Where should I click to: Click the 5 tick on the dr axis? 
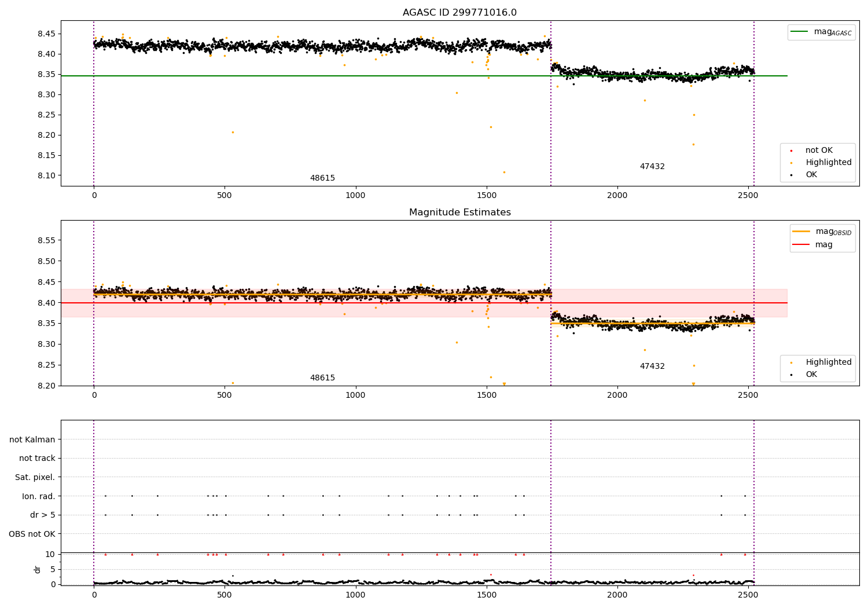[x=53, y=570]
